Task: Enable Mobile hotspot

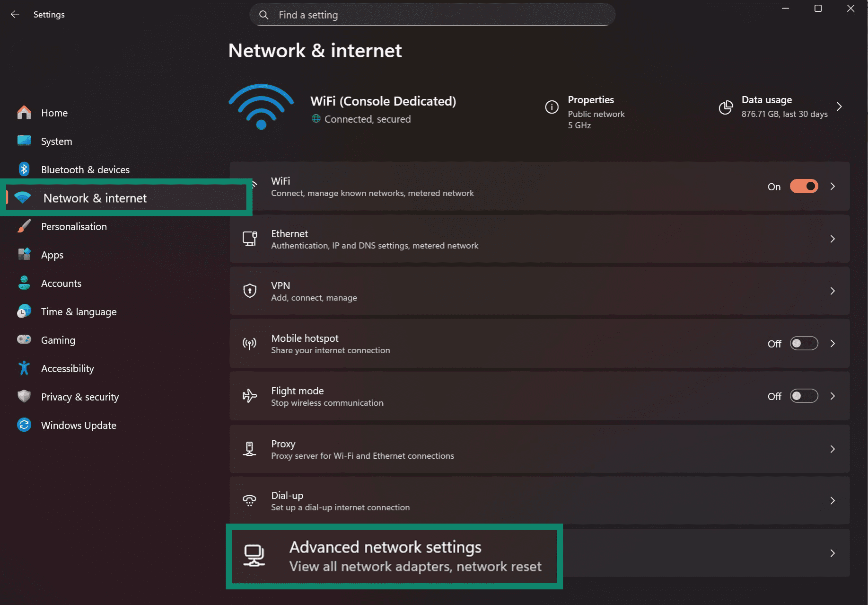Action: 804,343
